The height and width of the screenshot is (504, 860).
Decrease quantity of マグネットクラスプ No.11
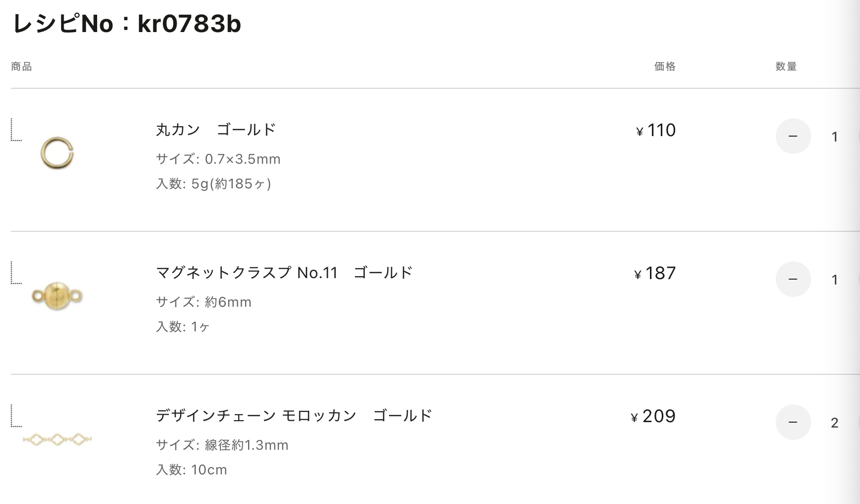(793, 279)
